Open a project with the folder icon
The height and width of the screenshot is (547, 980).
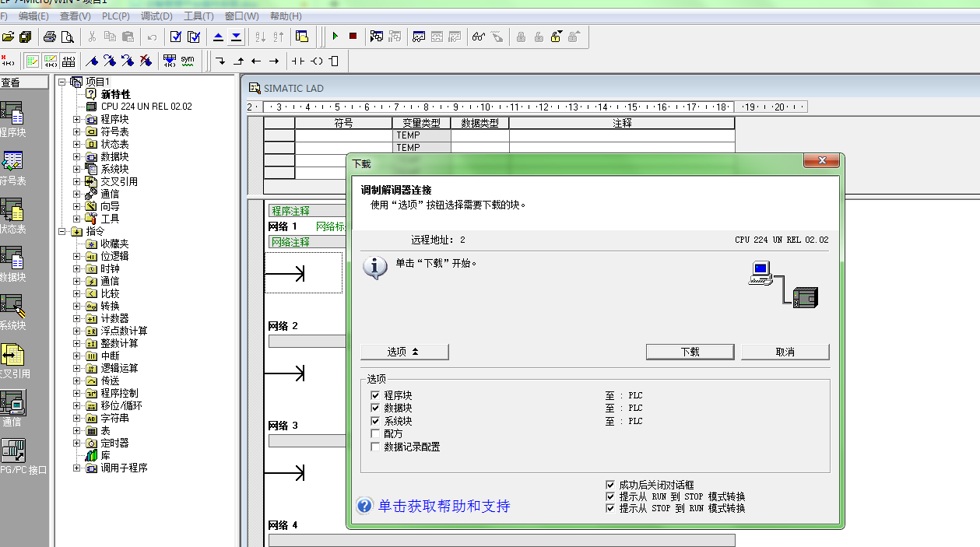(8, 37)
